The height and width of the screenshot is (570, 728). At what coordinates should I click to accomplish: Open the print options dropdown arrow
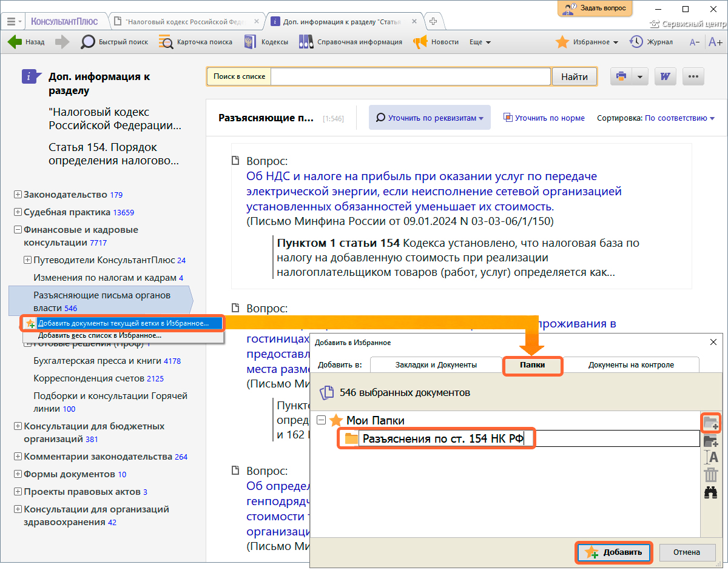click(641, 76)
